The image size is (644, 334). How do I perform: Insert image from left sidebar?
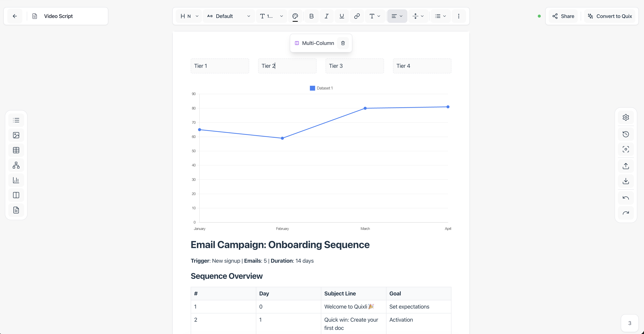16,135
